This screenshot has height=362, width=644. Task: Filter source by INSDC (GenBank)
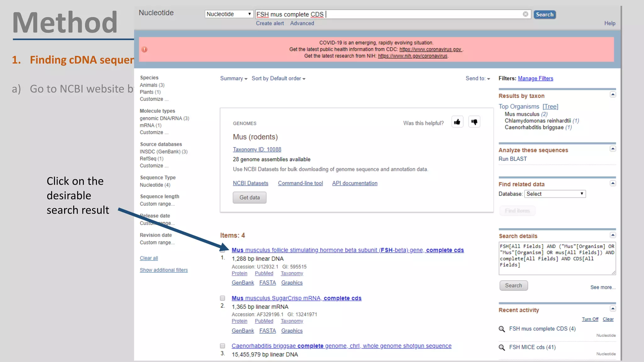(x=164, y=152)
